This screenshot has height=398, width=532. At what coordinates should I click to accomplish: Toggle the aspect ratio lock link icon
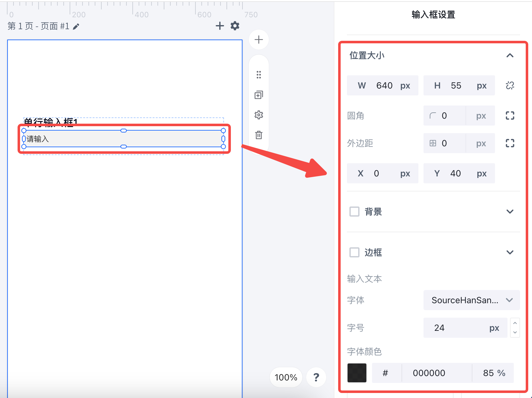(510, 85)
